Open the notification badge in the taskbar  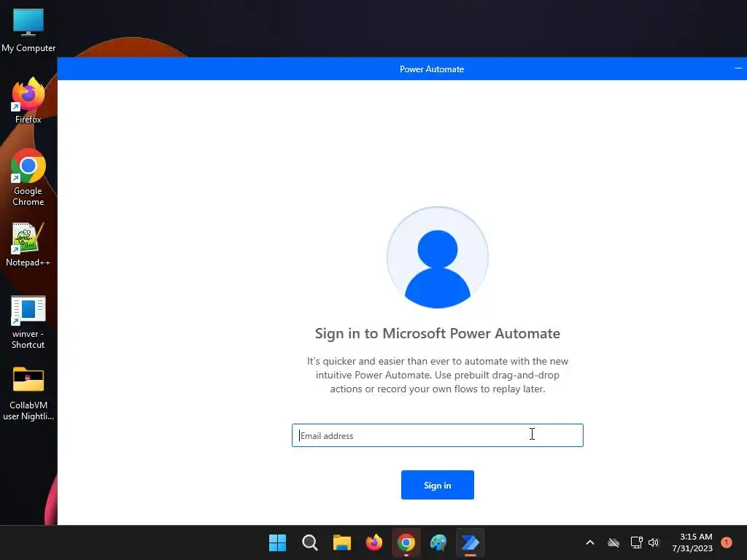(x=727, y=542)
